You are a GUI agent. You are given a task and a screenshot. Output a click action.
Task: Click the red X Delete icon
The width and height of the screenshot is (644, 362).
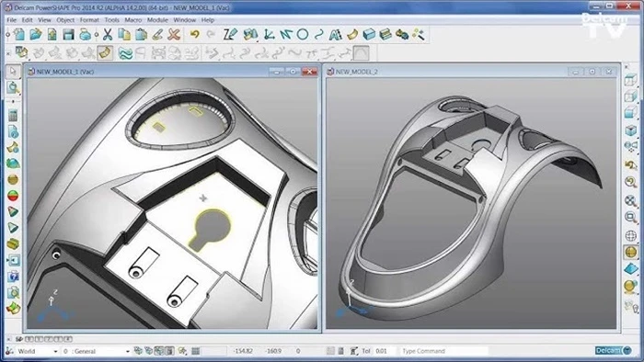click(x=174, y=34)
